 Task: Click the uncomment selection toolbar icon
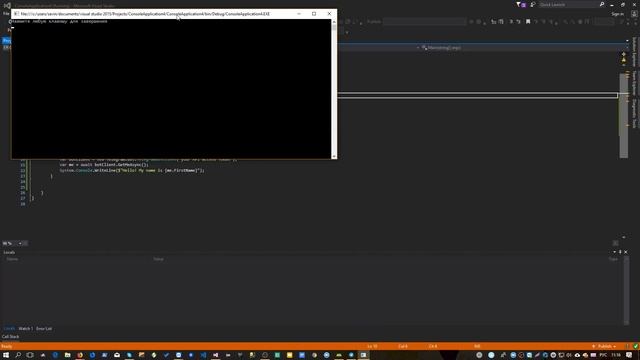click(518, 22)
